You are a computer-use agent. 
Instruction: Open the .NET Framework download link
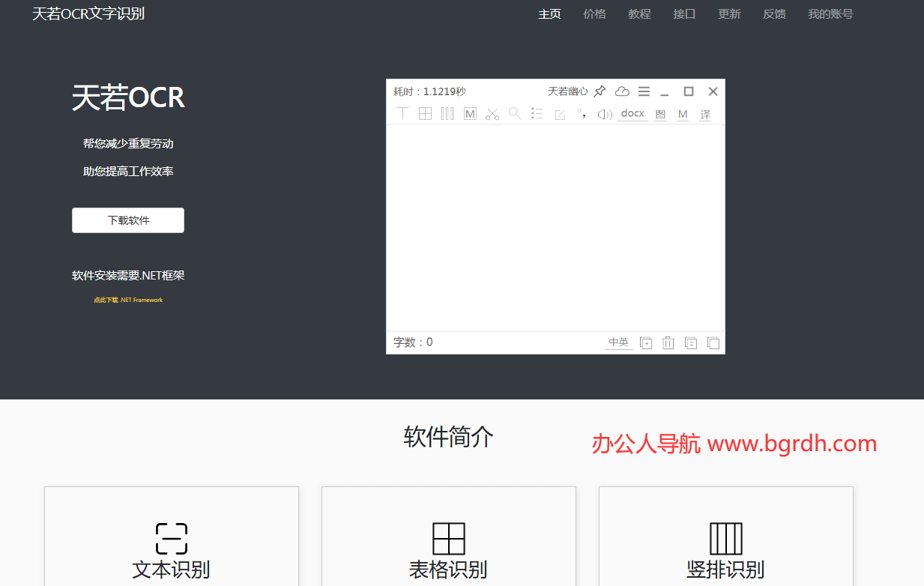[127, 300]
